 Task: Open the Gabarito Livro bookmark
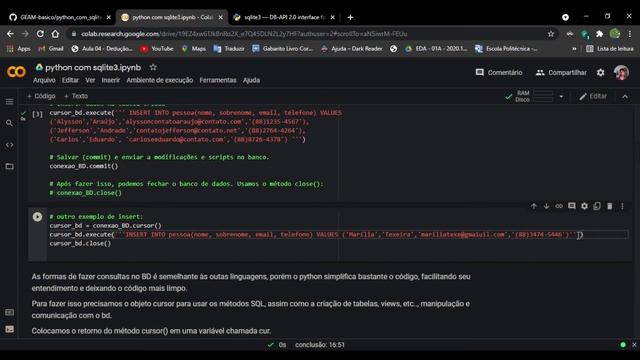282,49
